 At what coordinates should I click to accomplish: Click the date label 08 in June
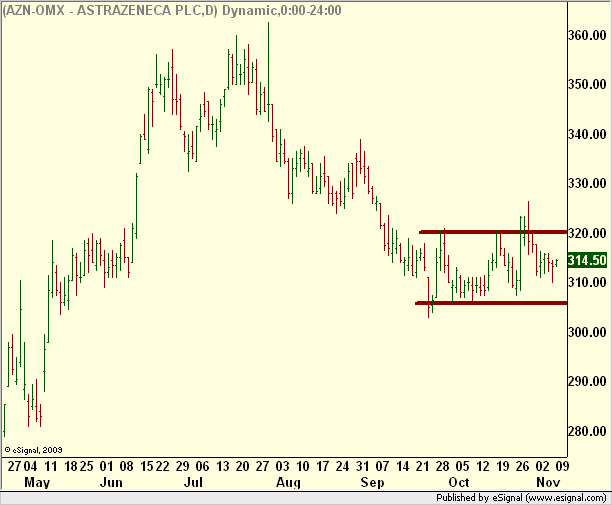[x=127, y=466]
